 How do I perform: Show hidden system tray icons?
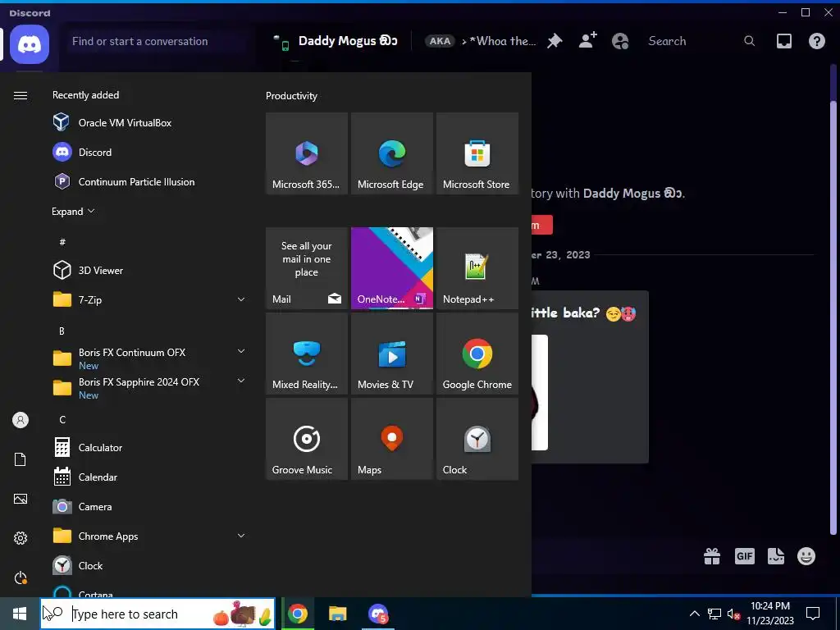(694, 614)
